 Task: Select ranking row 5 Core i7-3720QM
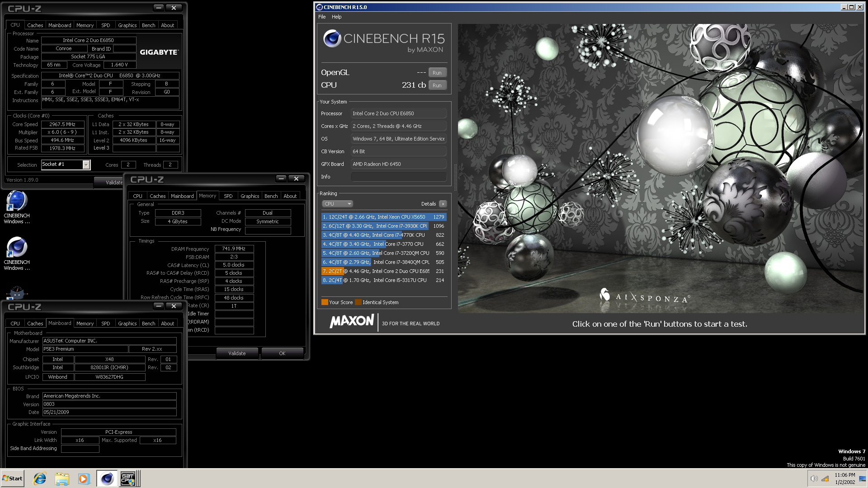(x=384, y=253)
